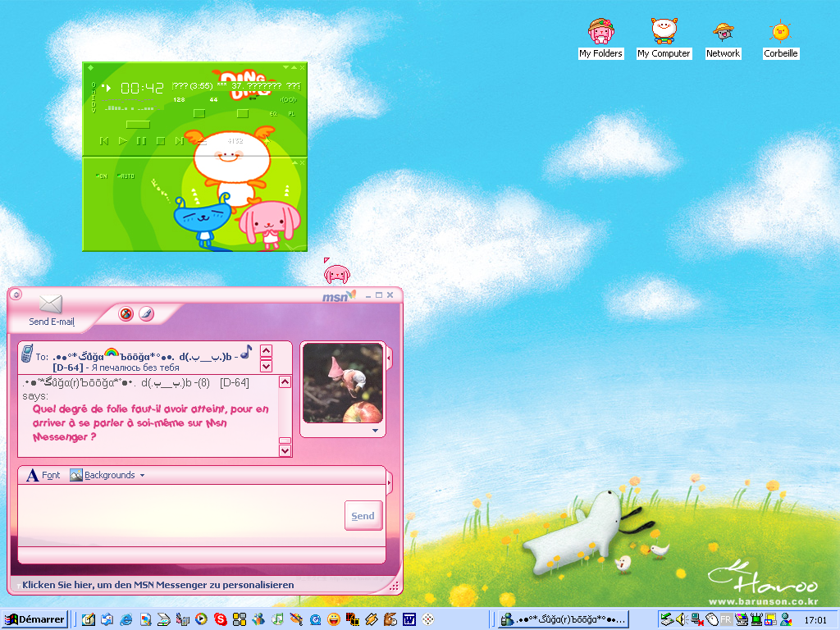
Task: Click yellow smiley quick launch icon
Action: coord(334,619)
